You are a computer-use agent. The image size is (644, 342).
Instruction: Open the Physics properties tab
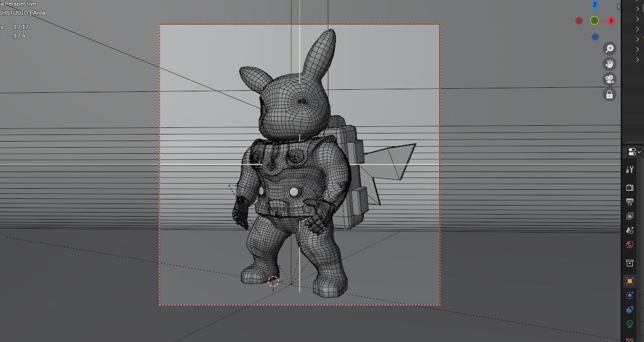(x=630, y=295)
